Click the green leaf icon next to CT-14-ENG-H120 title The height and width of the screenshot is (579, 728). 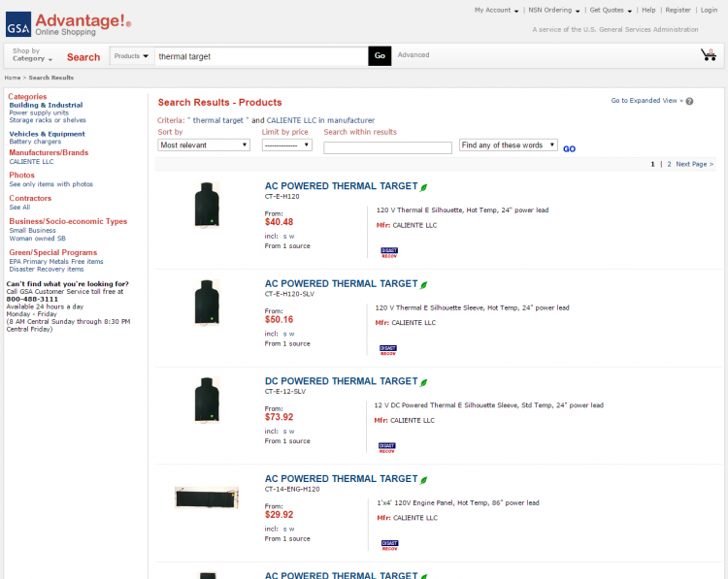point(423,480)
